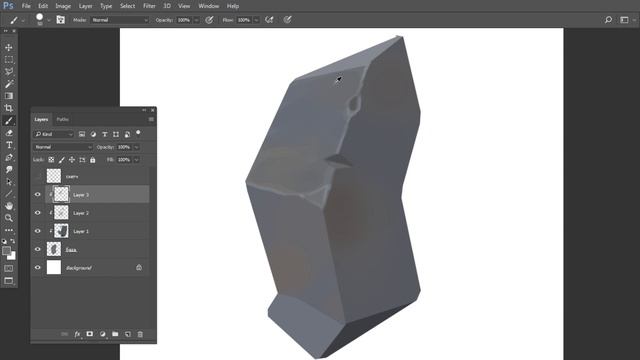This screenshot has height=360, width=640.
Task: Select the Line tool
Action: click(9, 194)
